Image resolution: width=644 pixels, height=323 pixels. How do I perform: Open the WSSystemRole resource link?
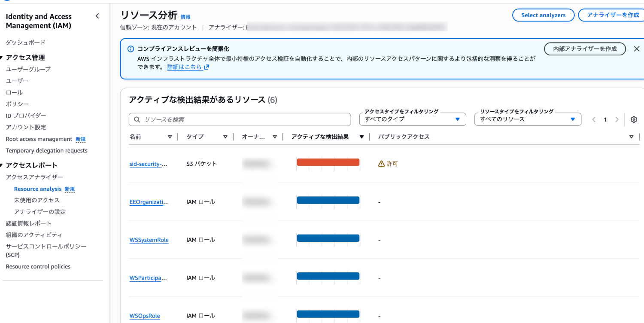click(149, 240)
